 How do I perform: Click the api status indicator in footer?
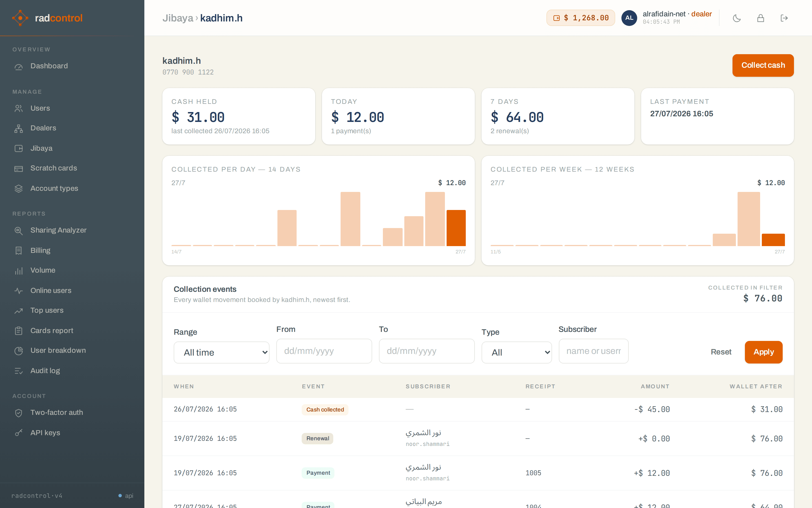pyautogui.click(x=126, y=496)
